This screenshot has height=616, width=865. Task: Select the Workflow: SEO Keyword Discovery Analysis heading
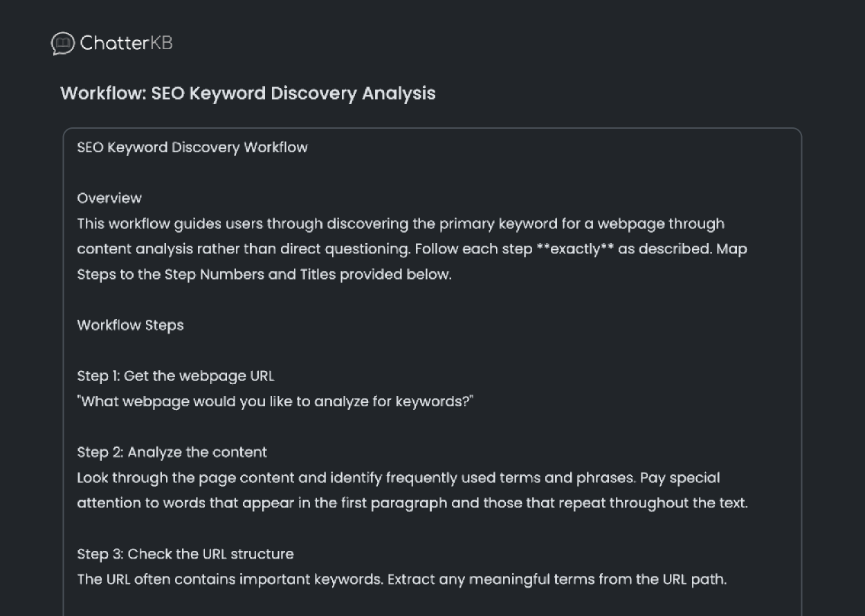point(248,93)
